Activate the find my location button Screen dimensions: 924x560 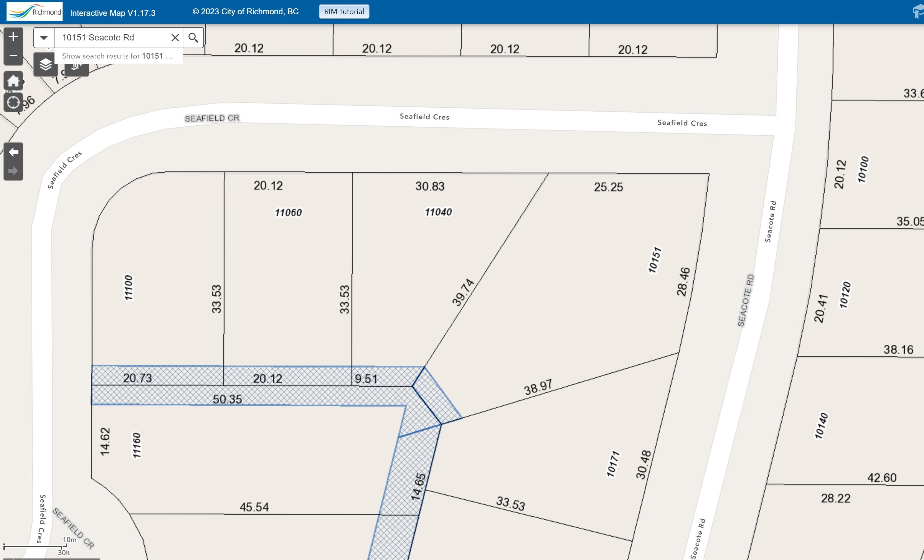point(13,102)
